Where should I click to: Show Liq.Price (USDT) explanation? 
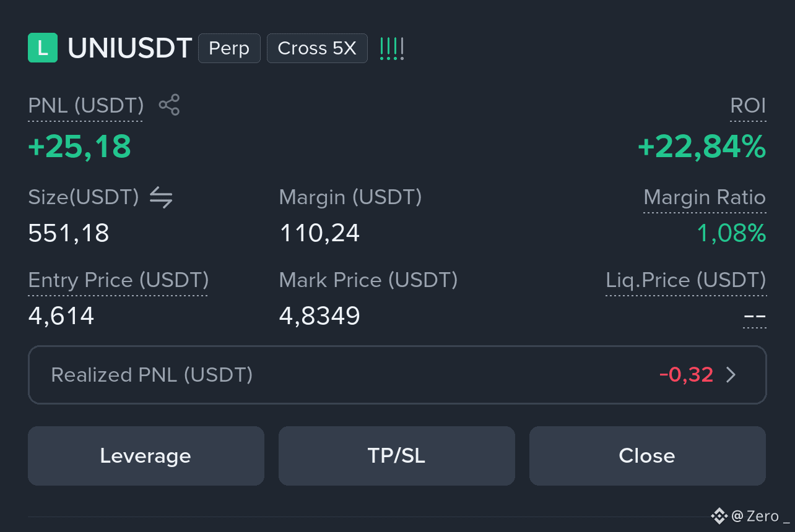pyautogui.click(x=685, y=280)
